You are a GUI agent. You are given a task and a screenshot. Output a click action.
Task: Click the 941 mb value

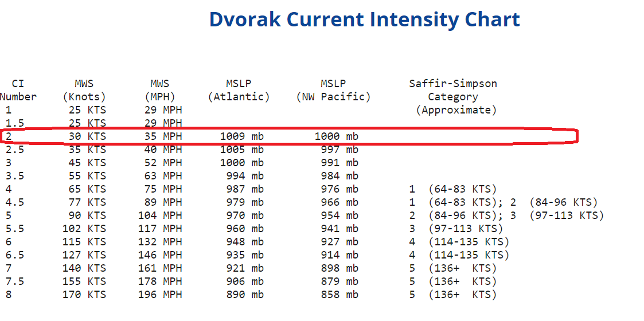339,229
